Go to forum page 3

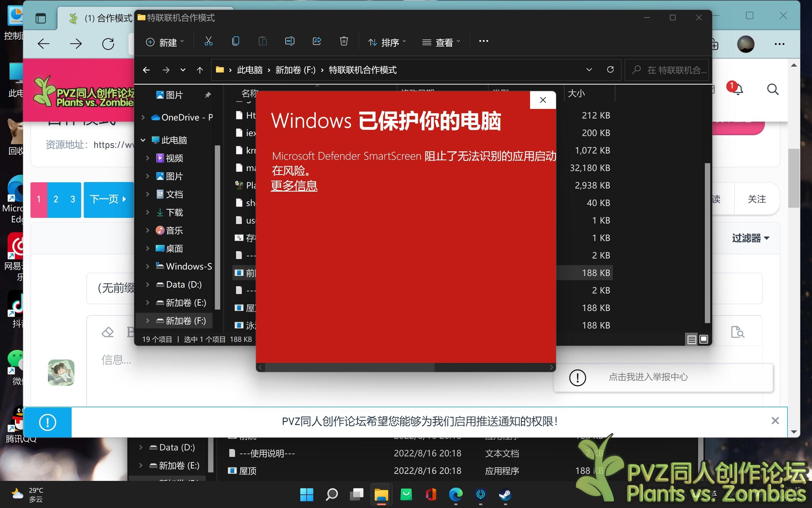pos(72,199)
